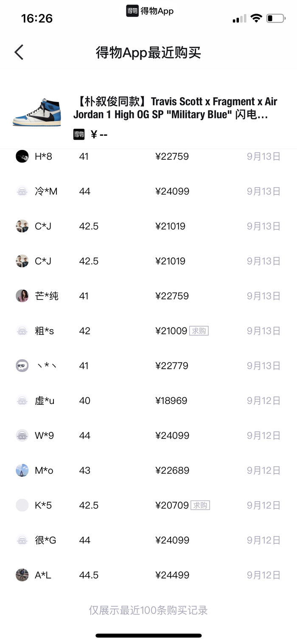Tap the A*L buyer avatar

[22, 575]
